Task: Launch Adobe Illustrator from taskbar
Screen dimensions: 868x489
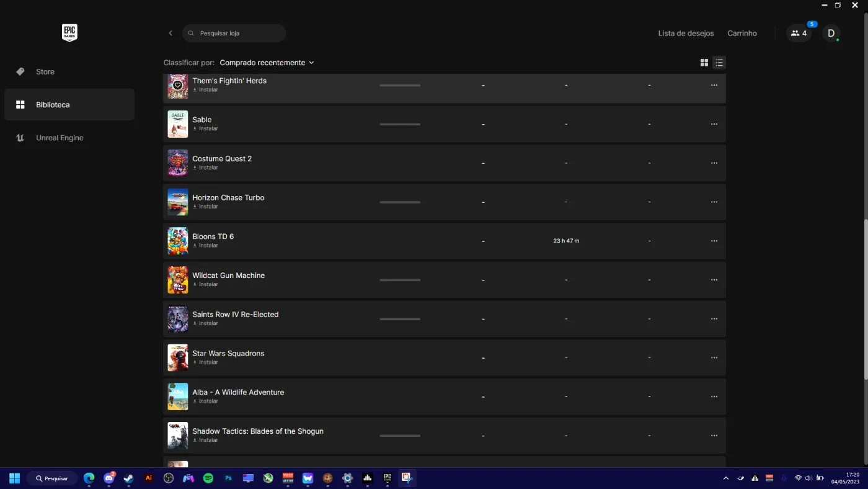Action: point(148,478)
